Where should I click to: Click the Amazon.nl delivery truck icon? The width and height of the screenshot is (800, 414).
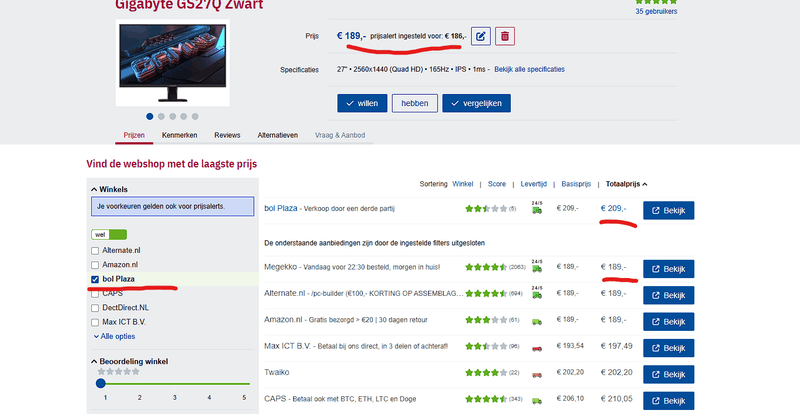[537, 322]
